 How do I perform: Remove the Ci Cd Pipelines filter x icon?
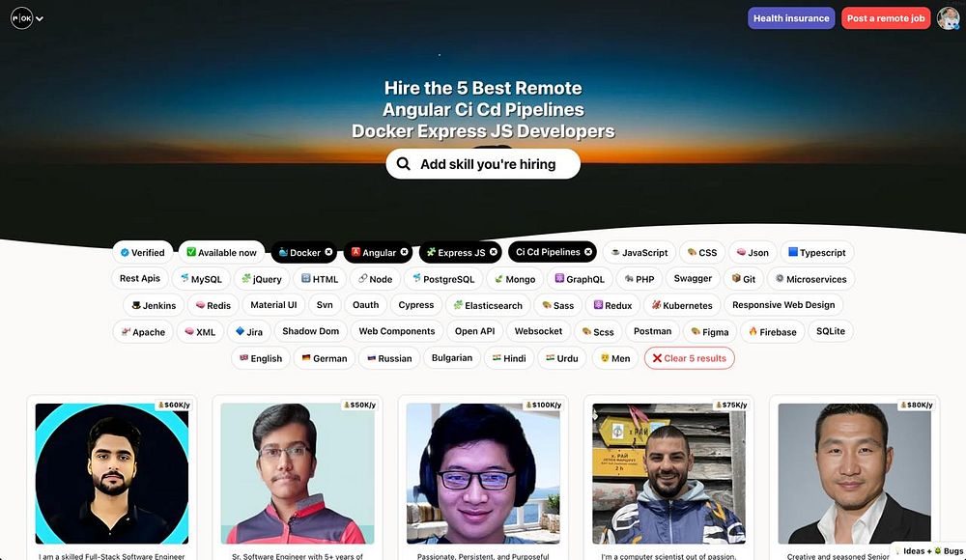(x=588, y=252)
